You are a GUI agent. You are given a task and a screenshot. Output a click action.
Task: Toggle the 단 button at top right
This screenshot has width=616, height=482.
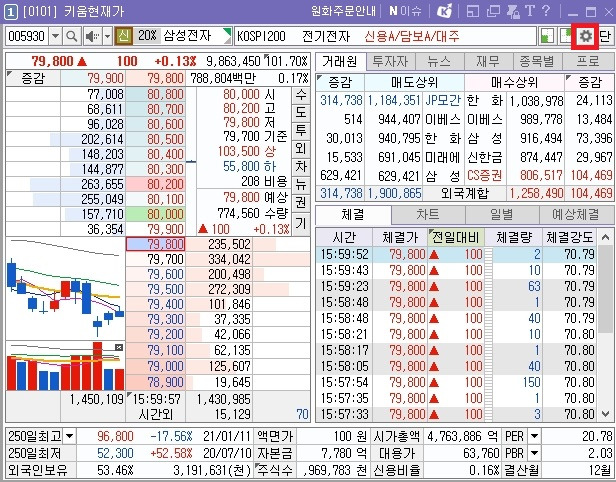click(x=605, y=37)
